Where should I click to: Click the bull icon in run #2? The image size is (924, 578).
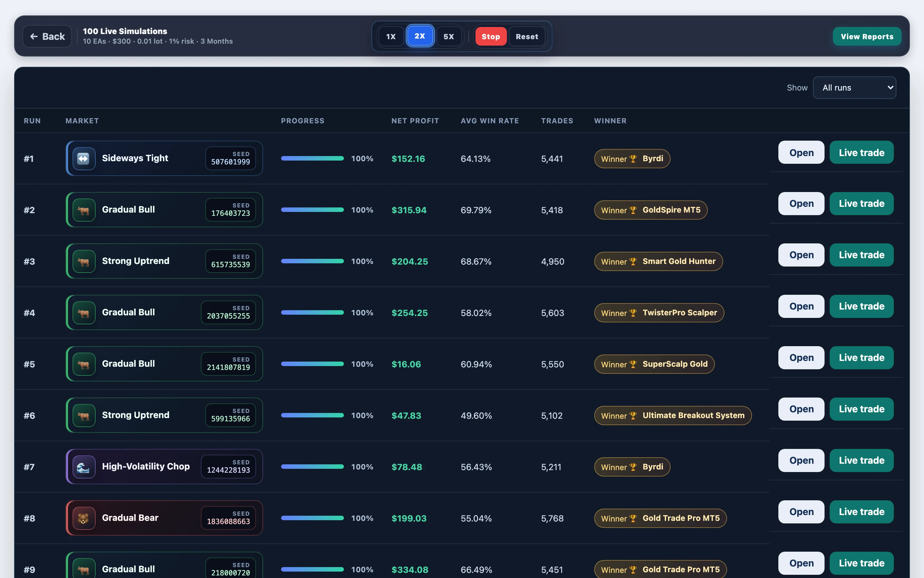coord(84,210)
